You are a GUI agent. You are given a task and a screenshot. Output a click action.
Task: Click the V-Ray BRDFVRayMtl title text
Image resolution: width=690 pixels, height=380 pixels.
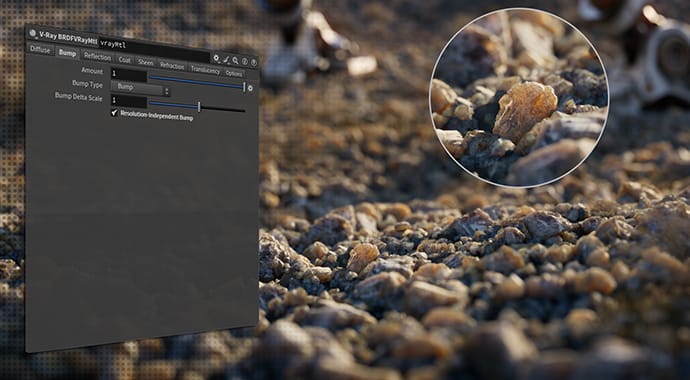tap(68, 37)
